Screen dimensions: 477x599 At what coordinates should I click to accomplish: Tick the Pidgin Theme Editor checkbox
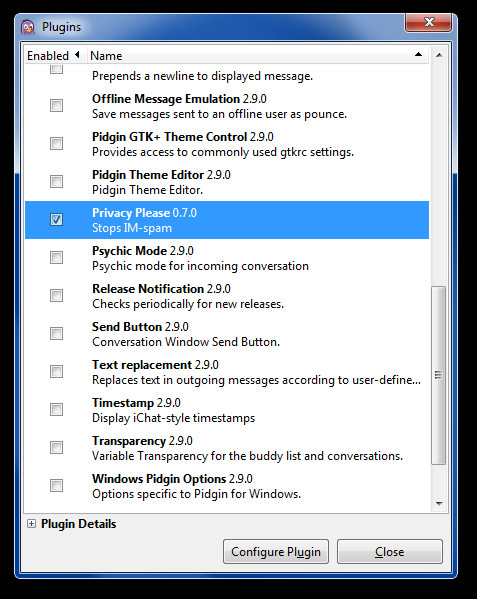click(57, 181)
